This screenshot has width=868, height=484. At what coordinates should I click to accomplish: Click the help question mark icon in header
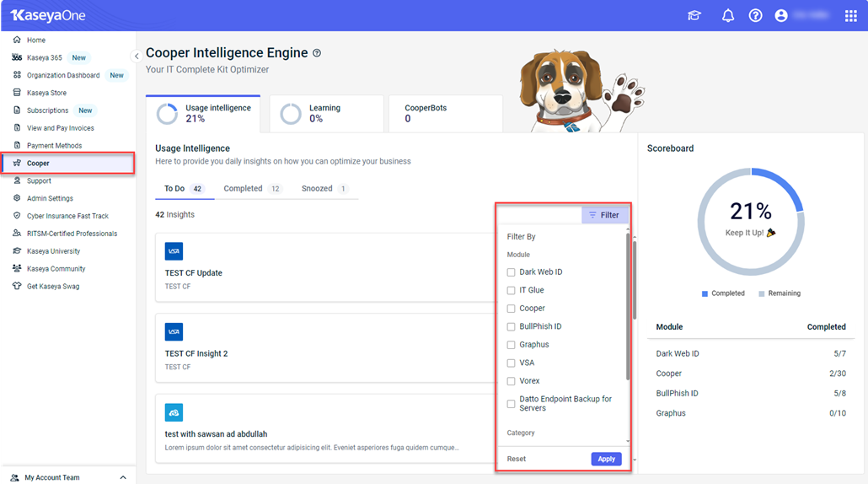pos(755,15)
